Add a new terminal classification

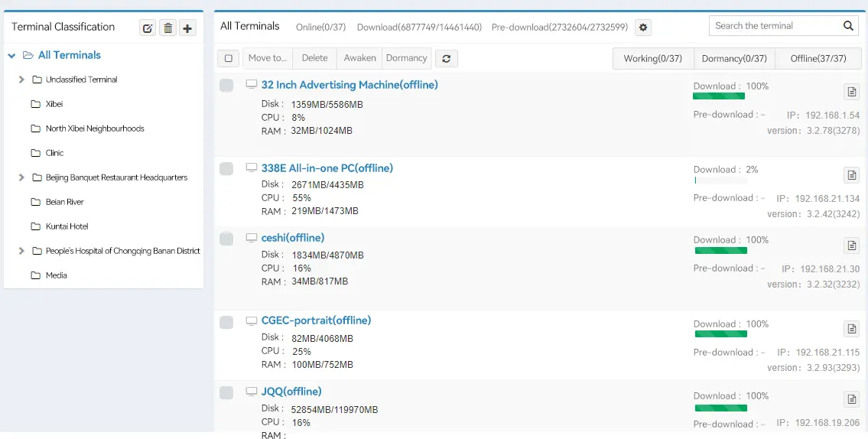[x=187, y=28]
